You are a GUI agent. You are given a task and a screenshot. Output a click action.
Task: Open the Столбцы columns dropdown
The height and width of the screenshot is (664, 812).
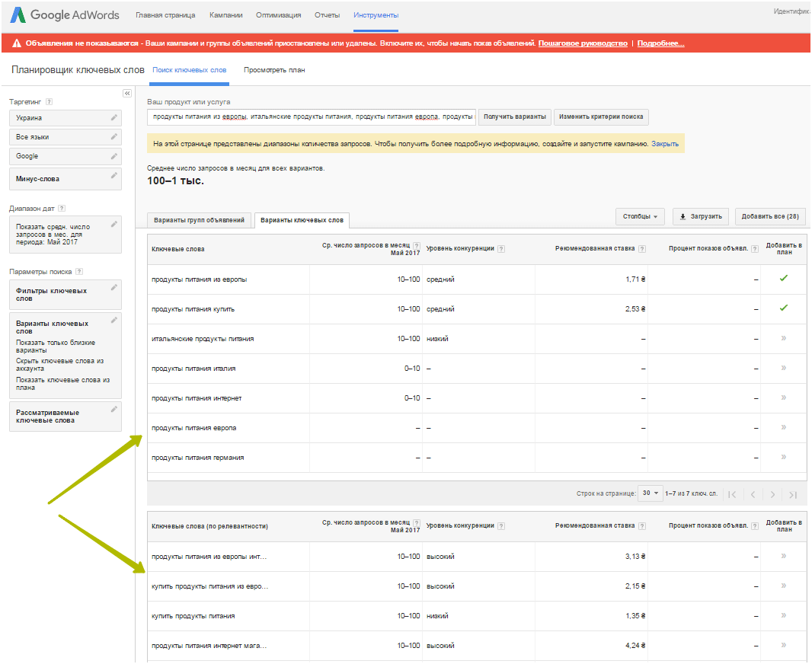click(640, 216)
